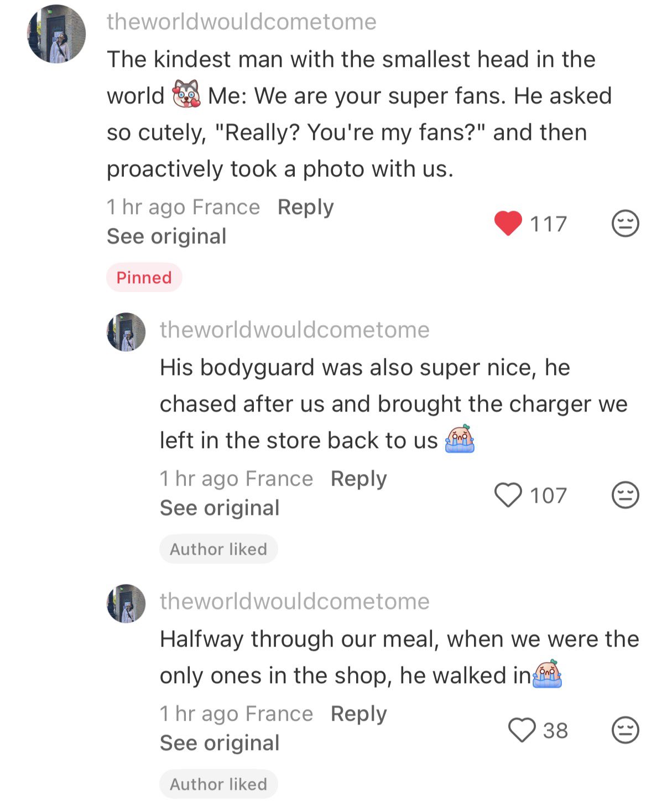Reply to the bodyguard comment
Image resolution: width=667 pixels, height=812 pixels.
(358, 478)
